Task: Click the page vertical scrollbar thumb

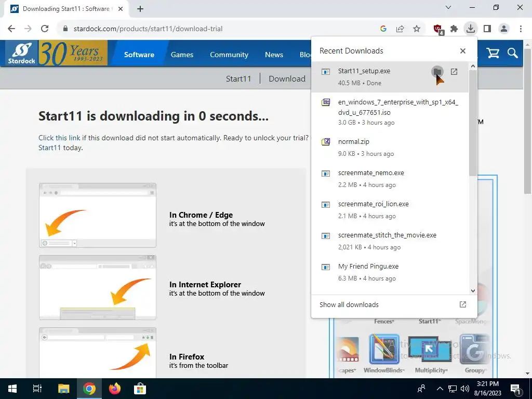Action: click(x=528, y=122)
